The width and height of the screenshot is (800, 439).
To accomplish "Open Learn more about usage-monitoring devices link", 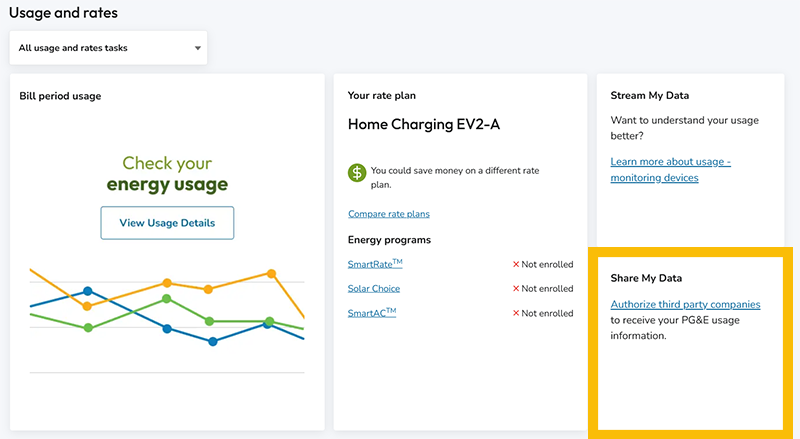I will pyautogui.click(x=670, y=170).
